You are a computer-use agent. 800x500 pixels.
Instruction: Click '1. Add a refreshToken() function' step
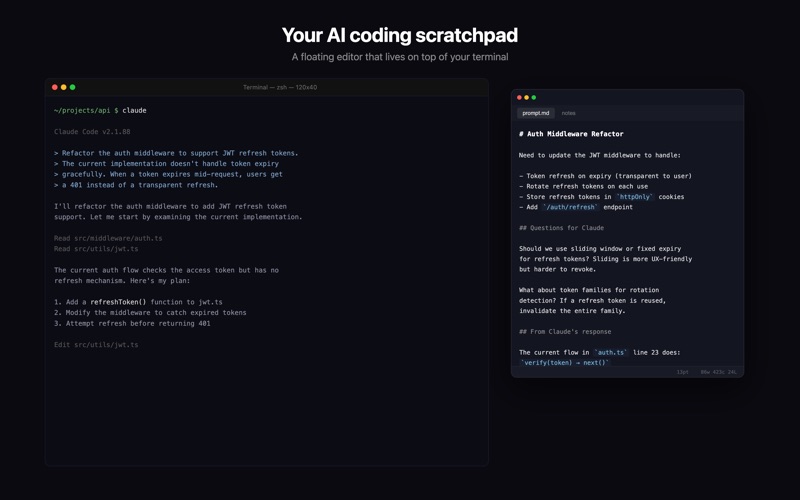click(x=138, y=302)
